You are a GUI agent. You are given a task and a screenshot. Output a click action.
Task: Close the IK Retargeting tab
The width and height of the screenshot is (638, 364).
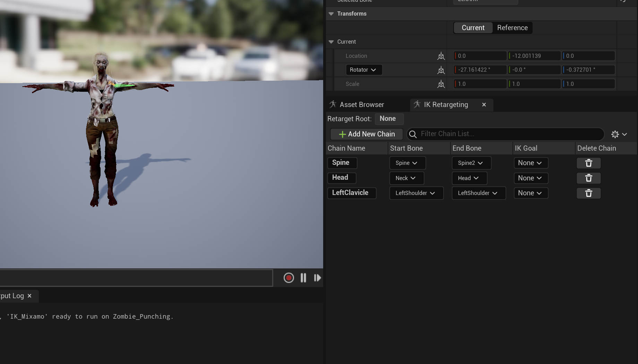click(x=484, y=105)
